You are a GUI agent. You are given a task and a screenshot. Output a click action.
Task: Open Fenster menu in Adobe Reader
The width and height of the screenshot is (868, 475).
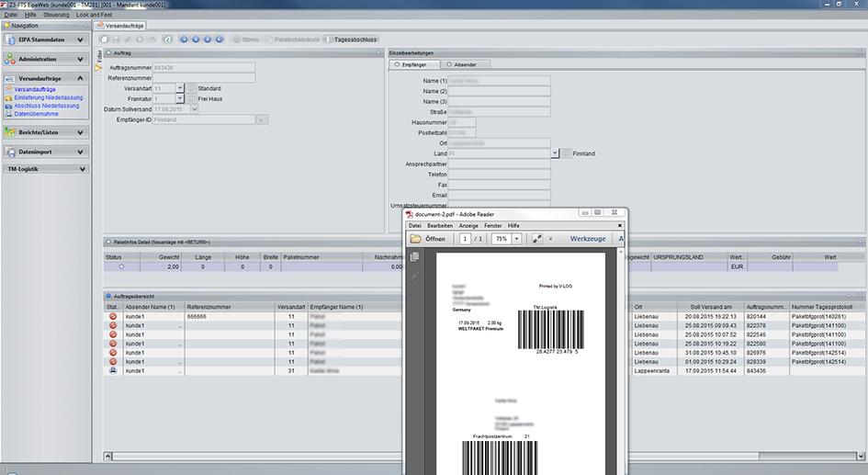(x=492, y=225)
